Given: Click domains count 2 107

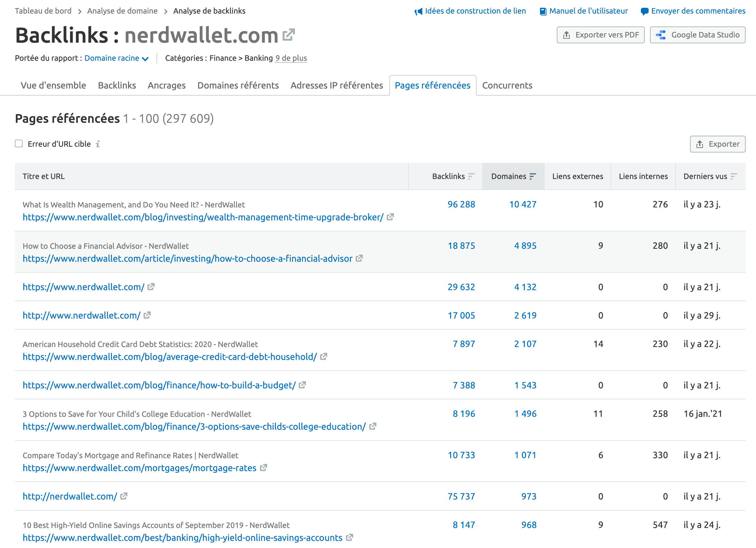Looking at the screenshot, I should 525,344.
